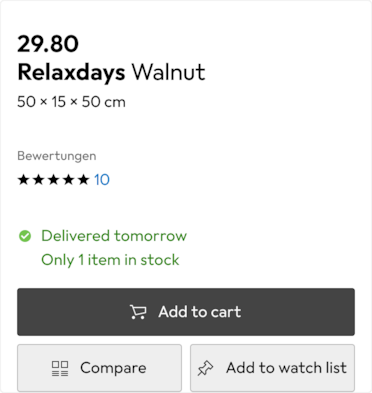This screenshot has height=393, width=372.
Task: Click Only 1 item in stock notice
Action: point(110,260)
